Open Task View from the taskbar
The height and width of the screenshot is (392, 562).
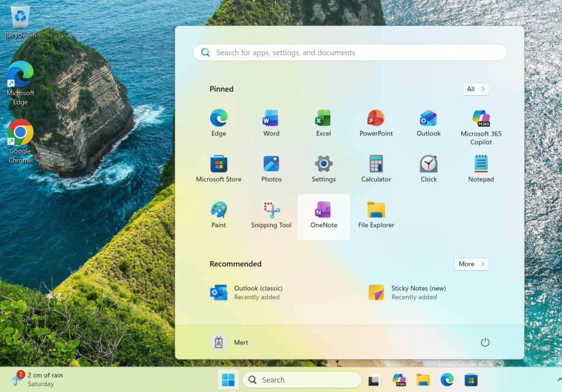[x=375, y=380]
